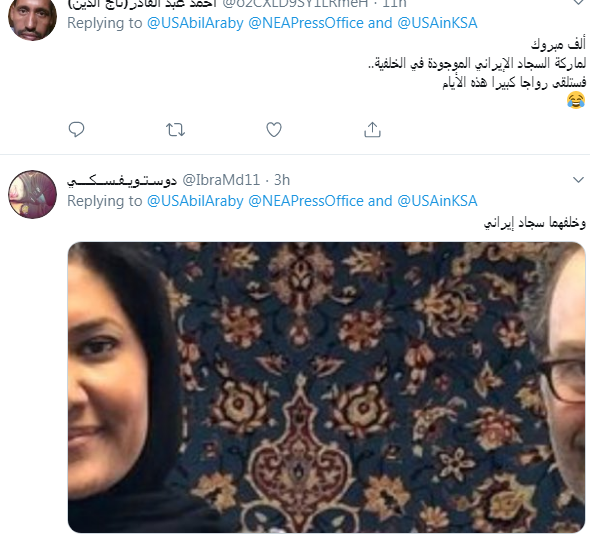The width and height of the screenshot is (590, 541).
Task: Open @USAinKSA mention in the @IbraMd11 reply
Action: (x=437, y=201)
